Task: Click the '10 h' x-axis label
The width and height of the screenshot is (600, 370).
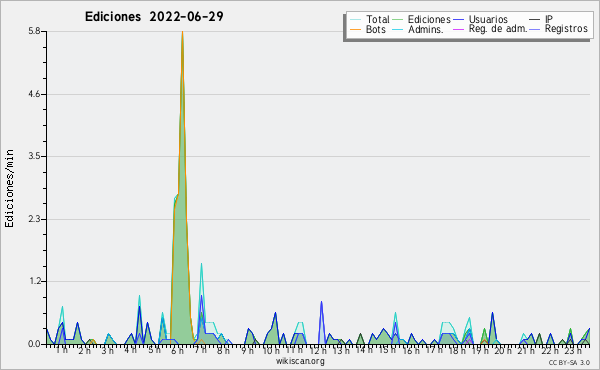Action: (271, 350)
